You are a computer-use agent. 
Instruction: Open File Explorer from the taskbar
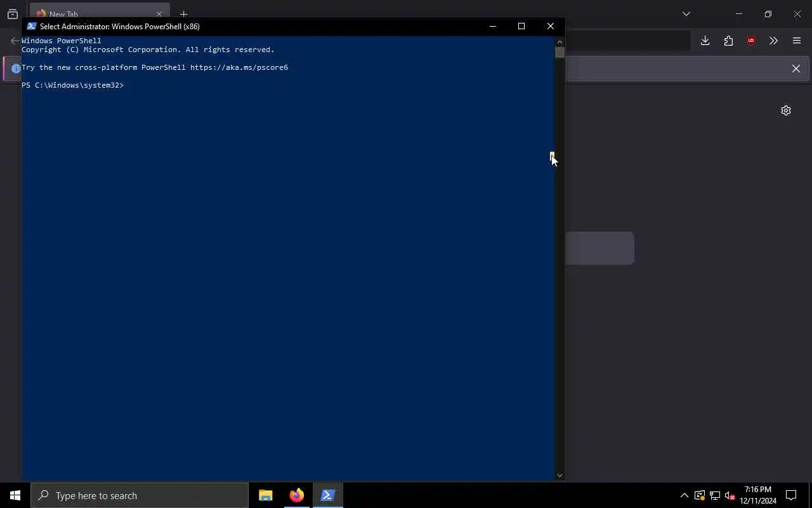pos(266,495)
